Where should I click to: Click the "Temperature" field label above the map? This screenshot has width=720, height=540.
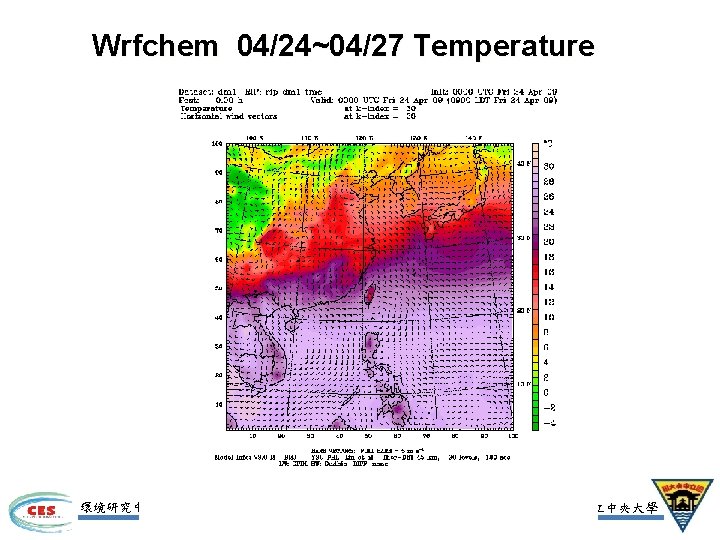(x=206, y=108)
